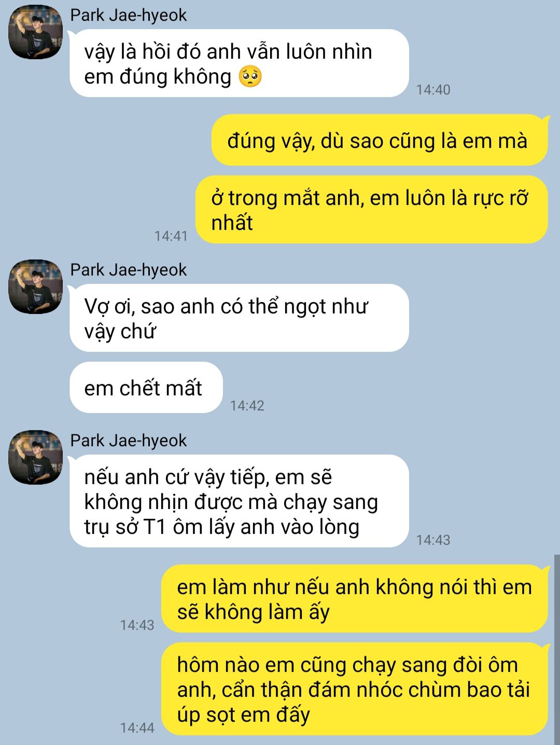Screen dimensions: 560x745
Task: Click the chat scrollbar on right edge
Action: tap(557, 650)
